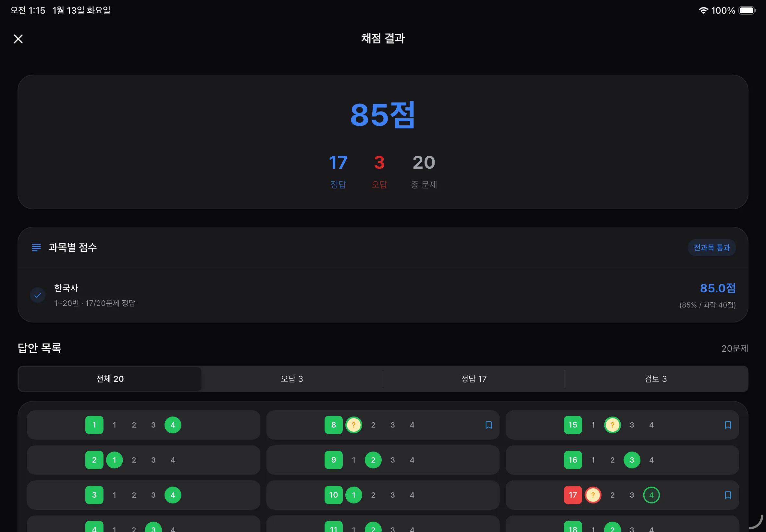Screen dimensions: 766x532
Task: Open the 검토 3 tab
Action: pos(656,379)
